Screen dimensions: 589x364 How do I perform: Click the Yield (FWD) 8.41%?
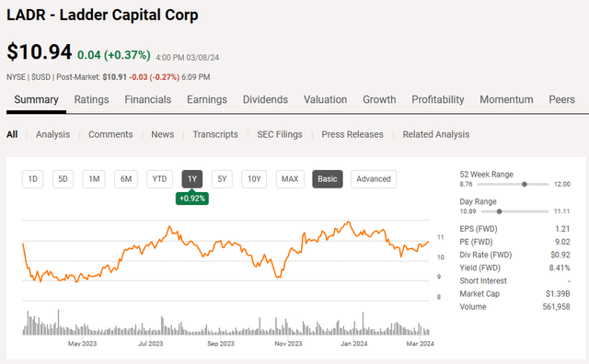click(560, 267)
